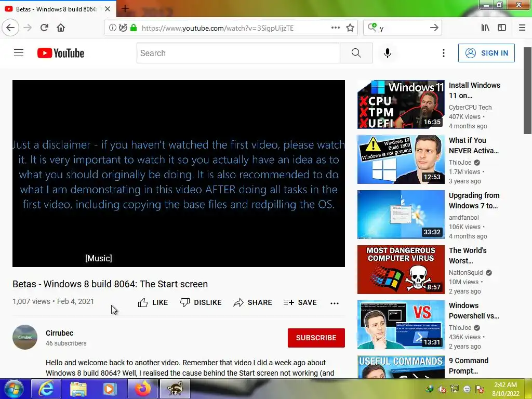Click the YouTube magnifier search button
Screen dimensions: 532x399
pyautogui.click(x=356, y=53)
